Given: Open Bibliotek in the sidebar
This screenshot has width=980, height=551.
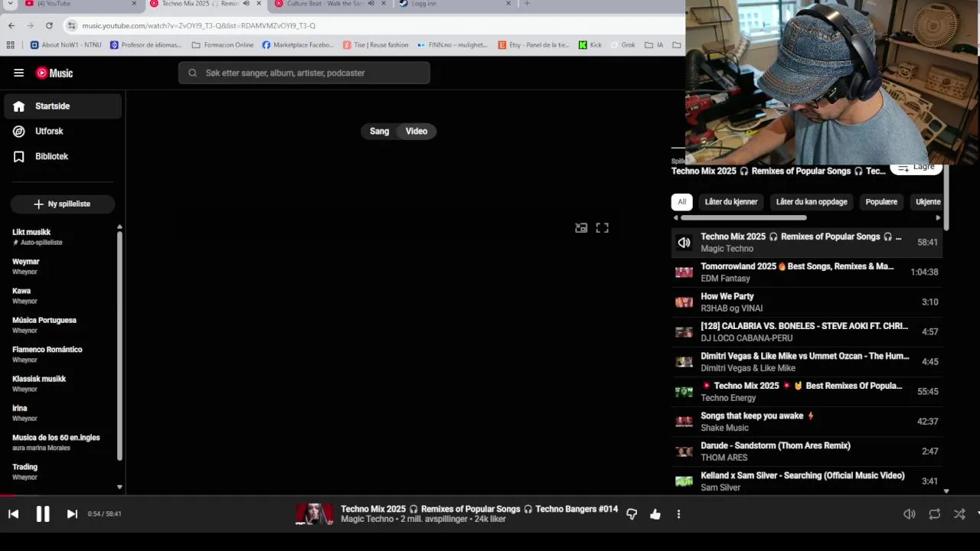Looking at the screenshot, I should pos(63,156).
